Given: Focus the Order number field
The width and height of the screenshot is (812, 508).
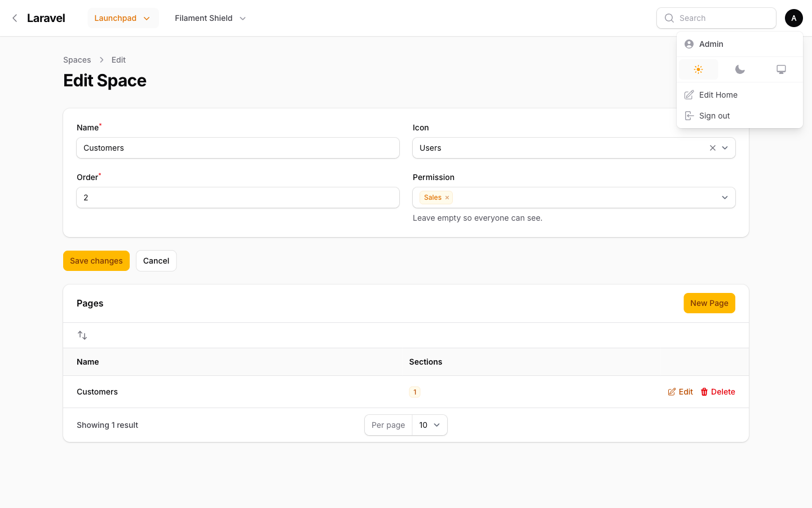Looking at the screenshot, I should [238, 198].
